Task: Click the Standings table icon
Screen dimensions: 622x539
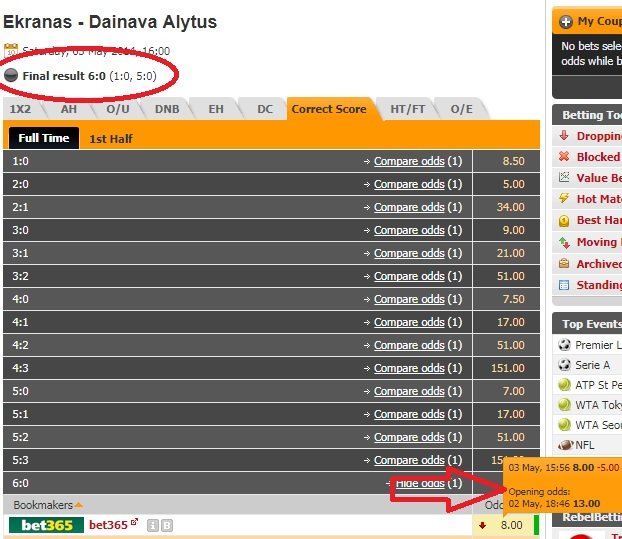Action: [x=564, y=285]
